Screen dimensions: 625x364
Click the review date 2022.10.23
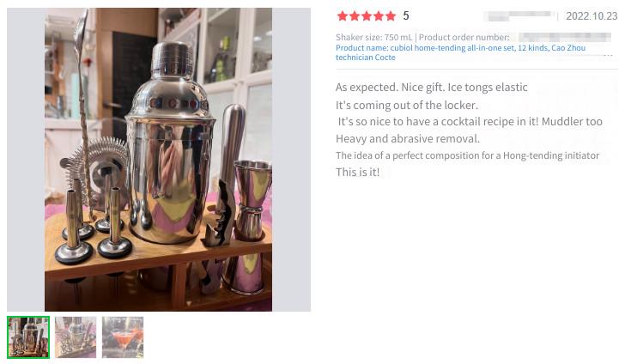(592, 16)
